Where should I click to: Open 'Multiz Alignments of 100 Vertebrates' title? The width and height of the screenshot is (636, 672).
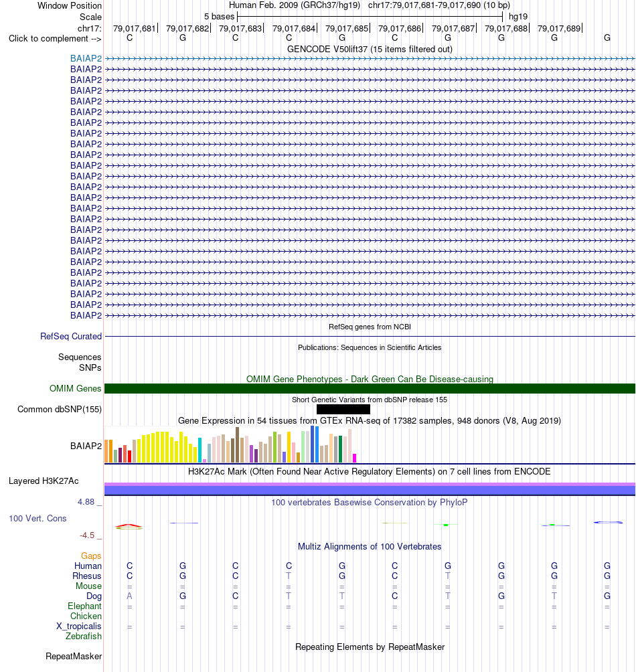(370, 547)
